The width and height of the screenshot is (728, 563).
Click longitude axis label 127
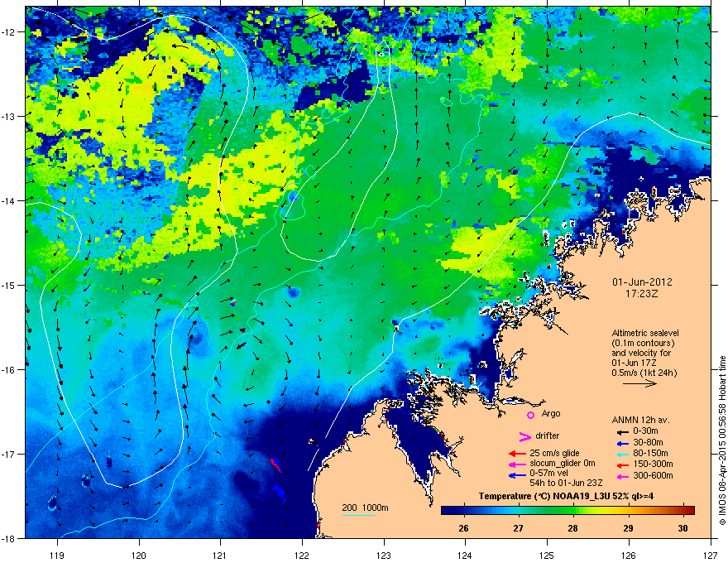711,555
